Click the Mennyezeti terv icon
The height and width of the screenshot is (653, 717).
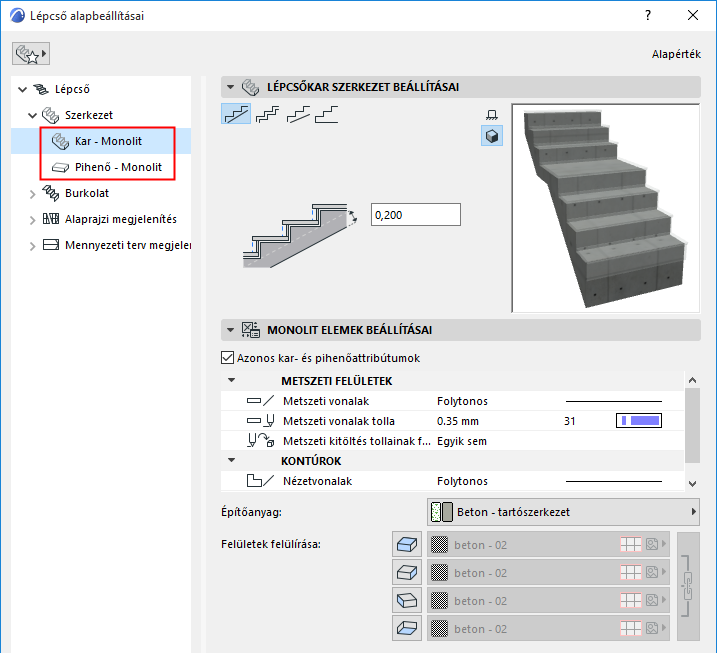[x=51, y=245]
